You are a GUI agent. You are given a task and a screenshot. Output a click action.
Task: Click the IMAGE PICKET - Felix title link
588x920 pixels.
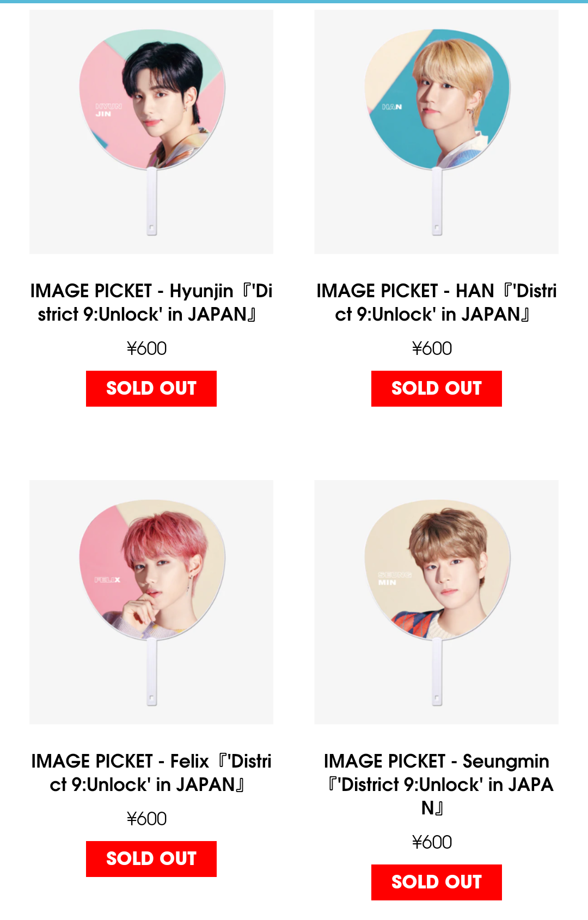[151, 773]
